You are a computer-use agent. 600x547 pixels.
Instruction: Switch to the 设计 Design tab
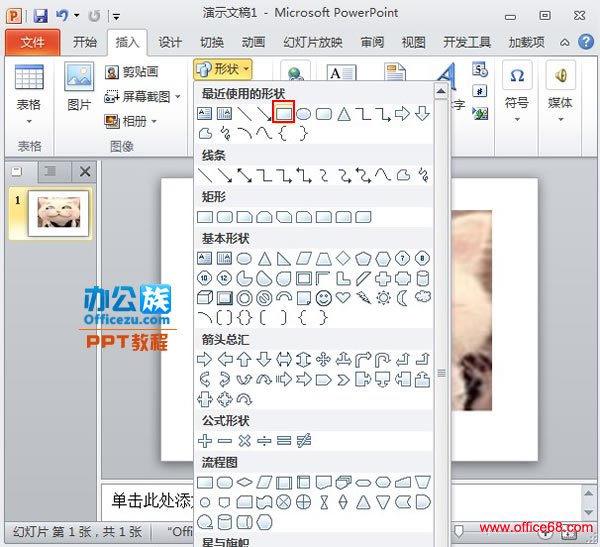[x=170, y=42]
